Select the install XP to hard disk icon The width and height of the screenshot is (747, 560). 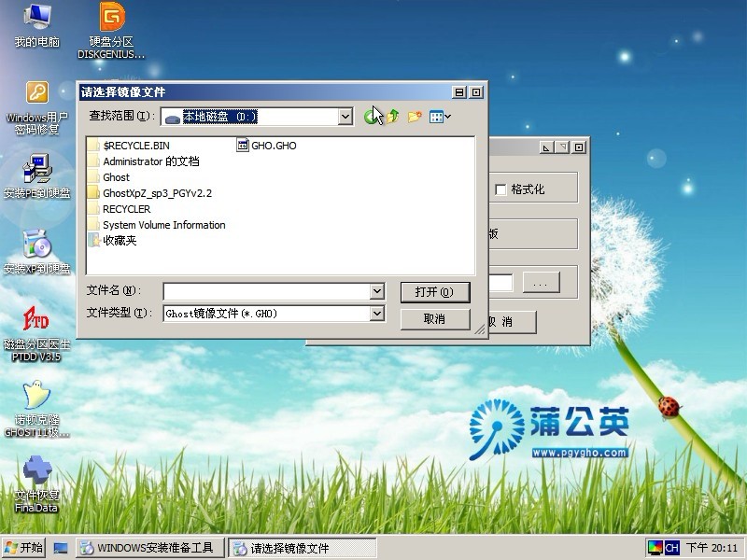click(x=37, y=252)
